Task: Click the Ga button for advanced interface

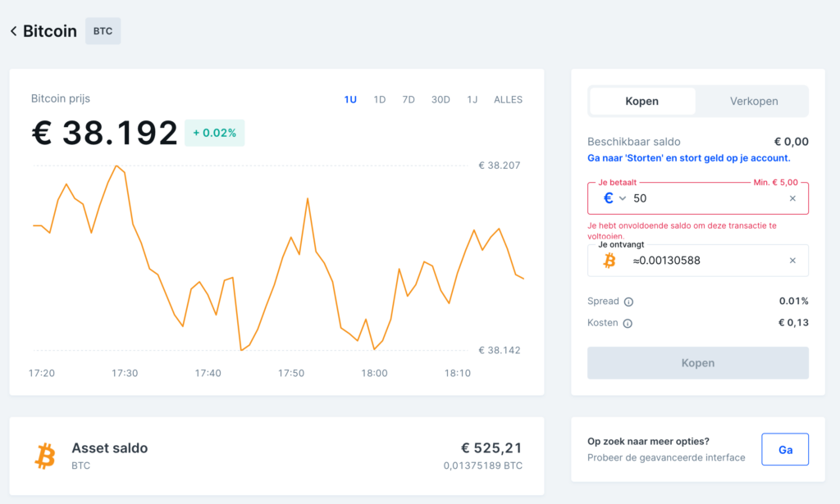Action: click(785, 449)
